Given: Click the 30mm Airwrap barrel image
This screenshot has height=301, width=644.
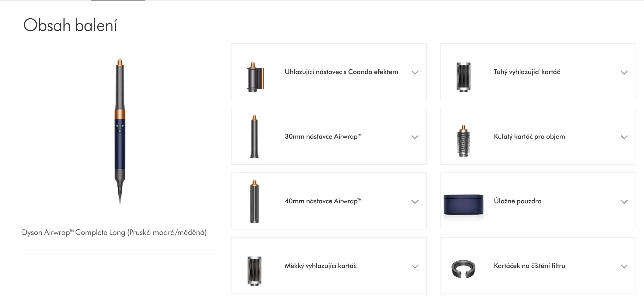Looking at the screenshot, I should pos(254,137).
